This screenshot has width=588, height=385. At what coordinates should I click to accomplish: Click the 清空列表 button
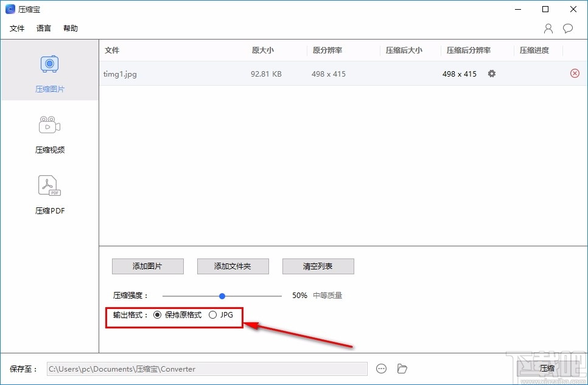[318, 266]
